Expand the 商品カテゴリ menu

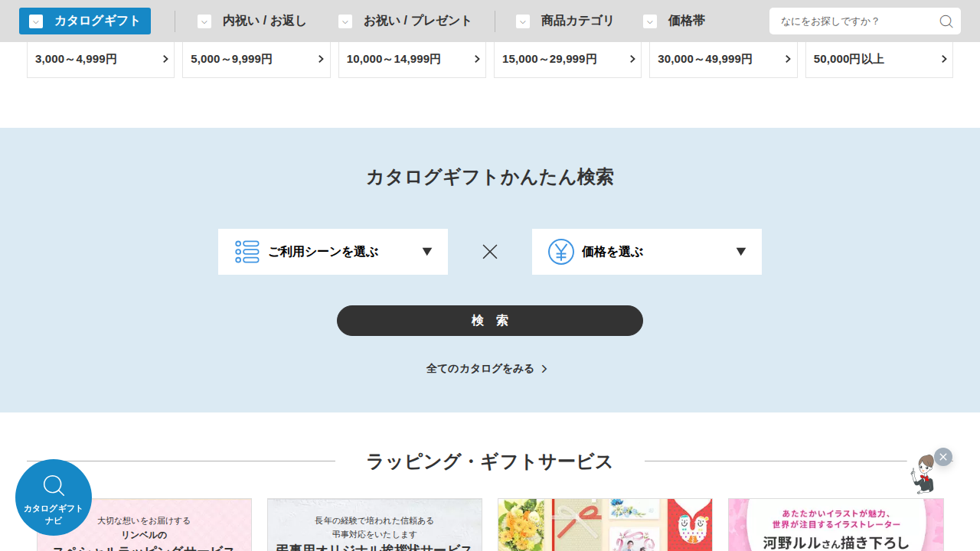click(565, 21)
